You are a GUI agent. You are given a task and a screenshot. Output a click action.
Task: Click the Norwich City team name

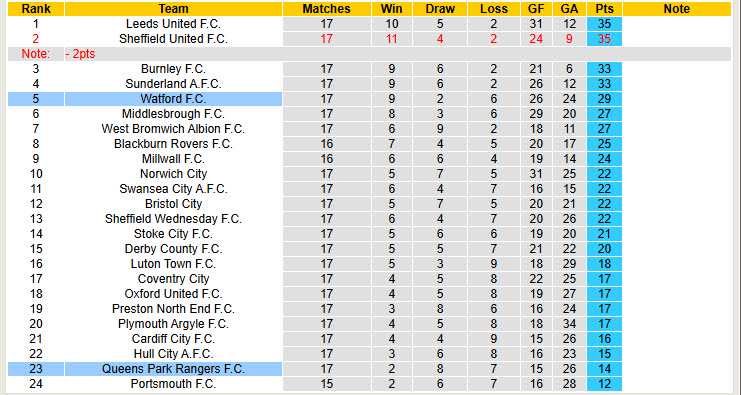click(173, 174)
